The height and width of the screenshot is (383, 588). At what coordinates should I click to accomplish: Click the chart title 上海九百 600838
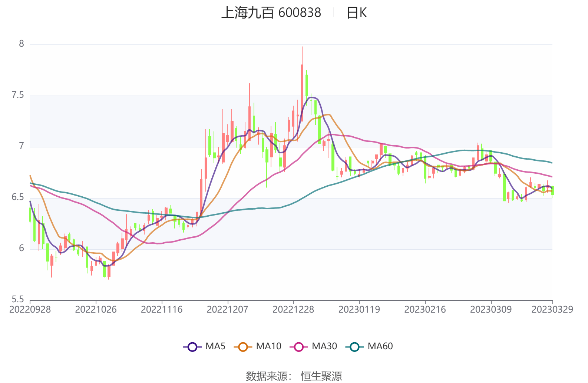click(x=271, y=13)
